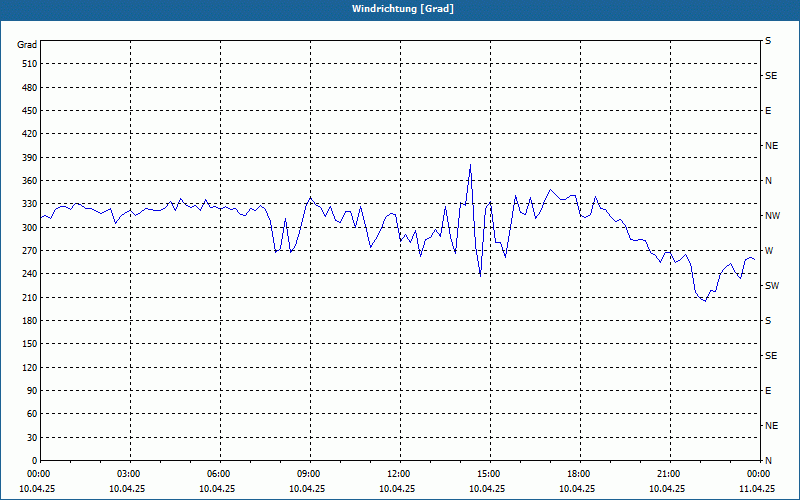The height and width of the screenshot is (500, 800).
Task: Click the E compass label level with 90
Action: tap(768, 391)
